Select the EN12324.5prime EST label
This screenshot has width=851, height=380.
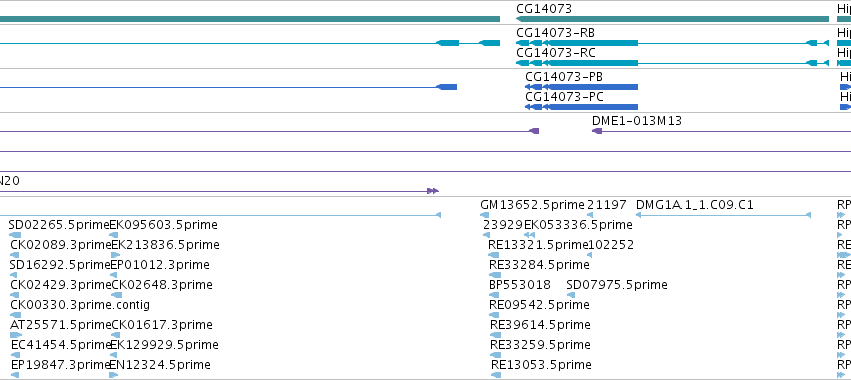pos(160,365)
